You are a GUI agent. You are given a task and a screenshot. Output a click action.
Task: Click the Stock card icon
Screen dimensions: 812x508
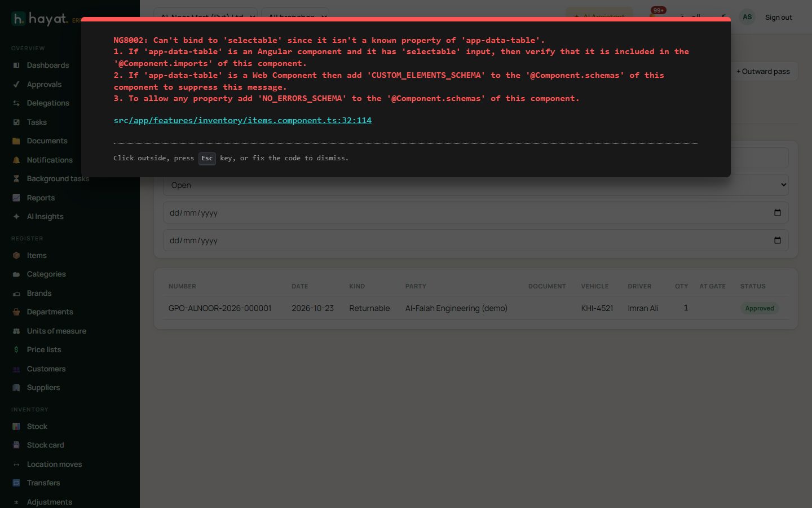click(x=16, y=445)
